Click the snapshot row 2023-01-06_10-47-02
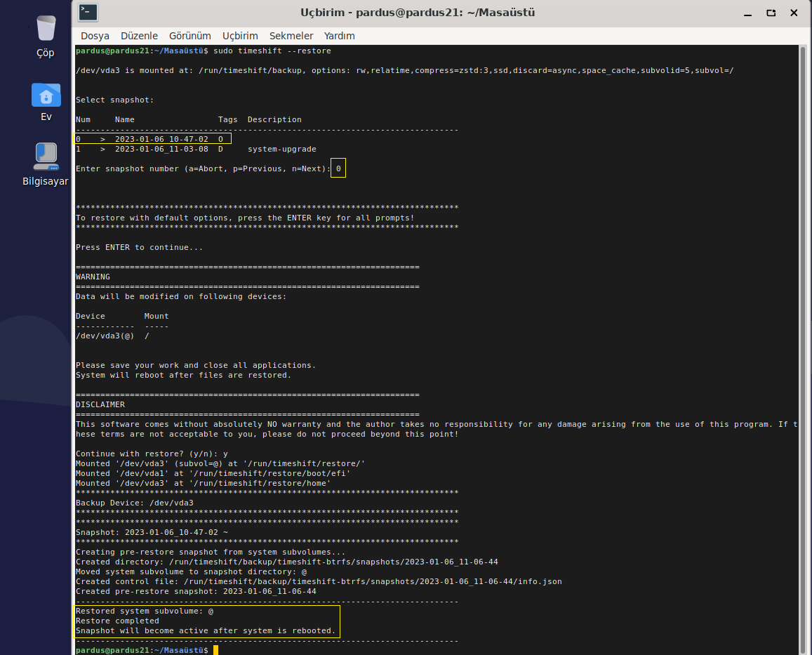Viewport: 812px width, 655px height. (x=149, y=139)
